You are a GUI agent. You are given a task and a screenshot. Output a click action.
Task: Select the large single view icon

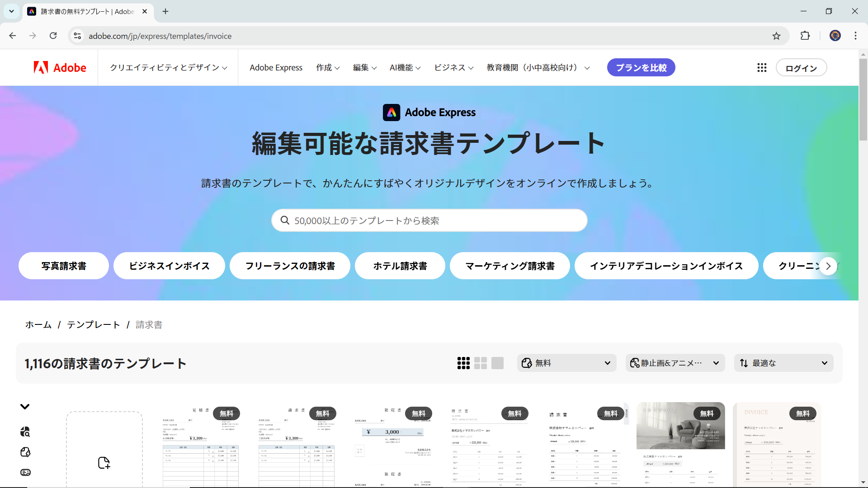click(497, 363)
